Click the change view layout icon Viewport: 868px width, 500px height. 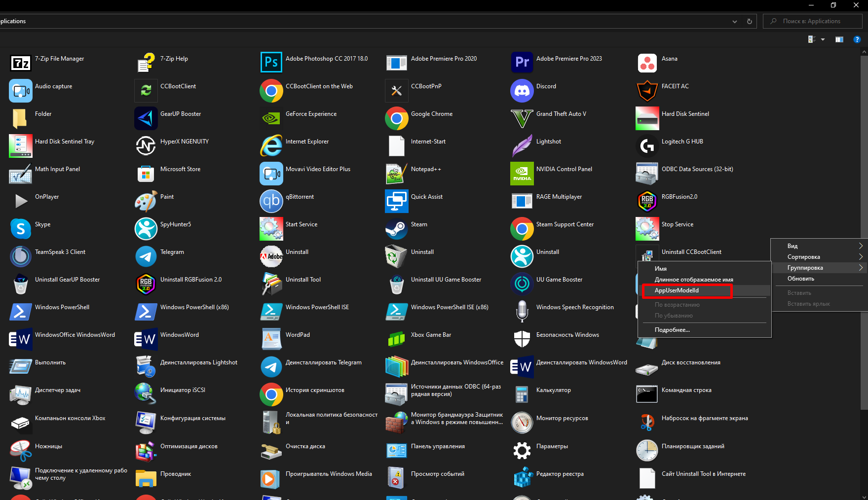[x=812, y=39]
